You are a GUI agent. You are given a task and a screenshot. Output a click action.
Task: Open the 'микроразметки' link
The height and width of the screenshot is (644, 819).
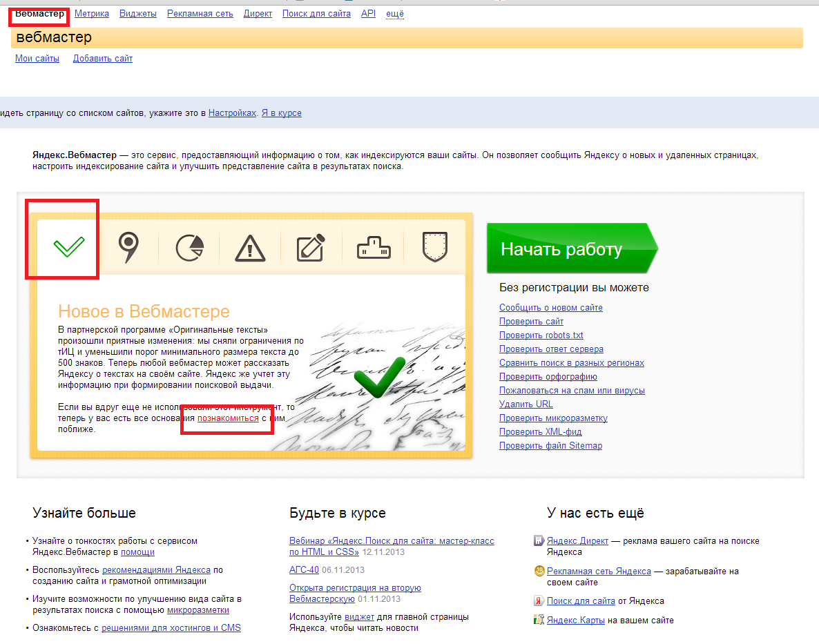click(x=198, y=610)
